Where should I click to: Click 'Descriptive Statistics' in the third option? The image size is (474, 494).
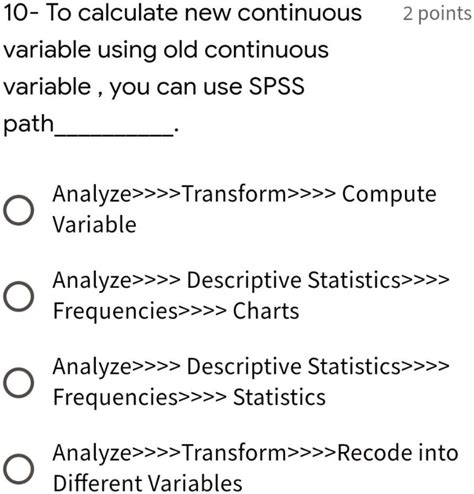click(x=293, y=367)
